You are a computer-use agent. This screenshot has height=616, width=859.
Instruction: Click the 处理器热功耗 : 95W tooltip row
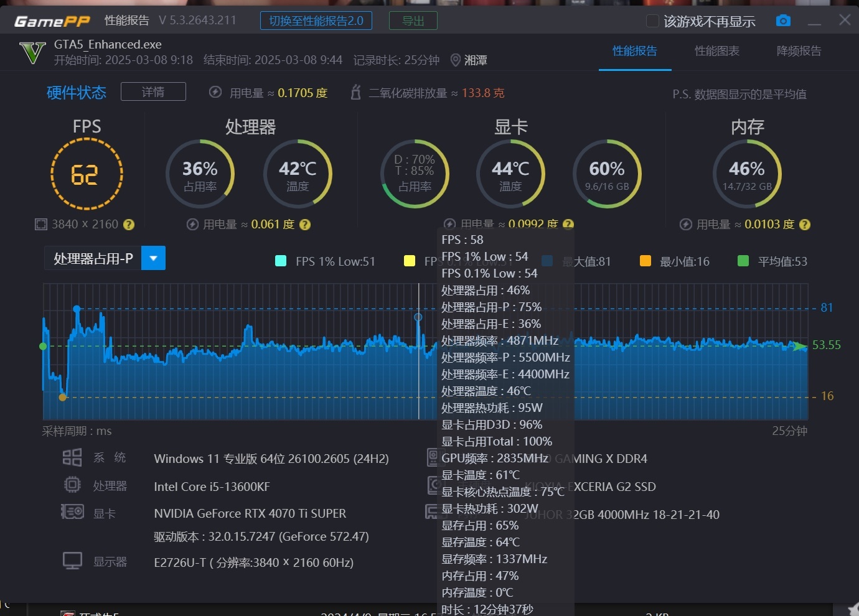492,408
